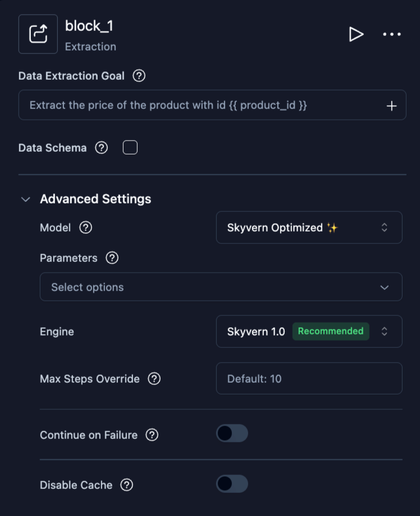The width and height of the screenshot is (420, 516).
Task: Click the Max Steps Override input field
Action: click(x=309, y=379)
